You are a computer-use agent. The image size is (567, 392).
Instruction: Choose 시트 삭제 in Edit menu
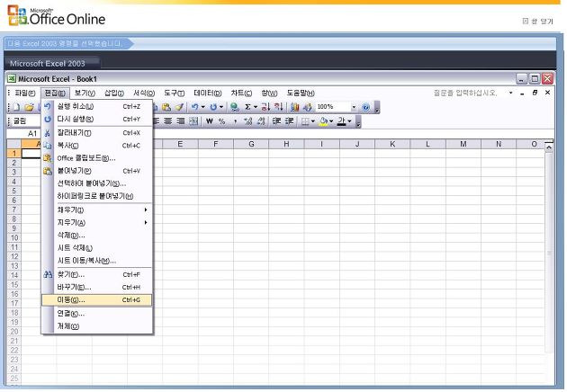click(97, 248)
